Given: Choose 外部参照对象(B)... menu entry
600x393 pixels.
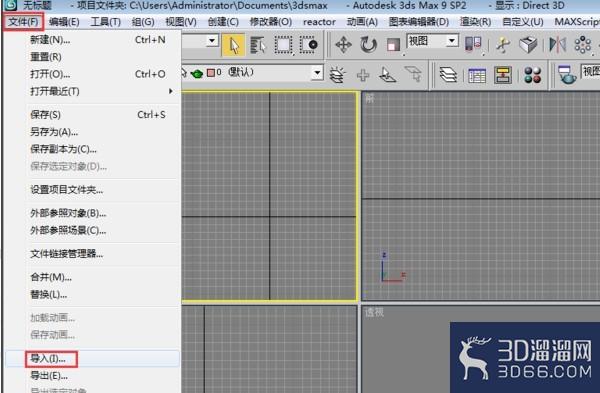Looking at the screenshot, I should coord(92,213).
